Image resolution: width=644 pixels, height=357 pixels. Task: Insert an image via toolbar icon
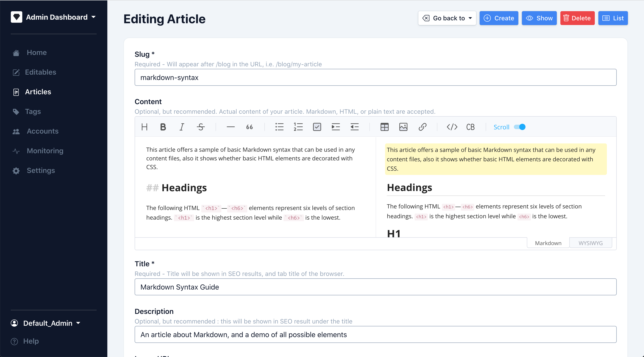pyautogui.click(x=403, y=127)
